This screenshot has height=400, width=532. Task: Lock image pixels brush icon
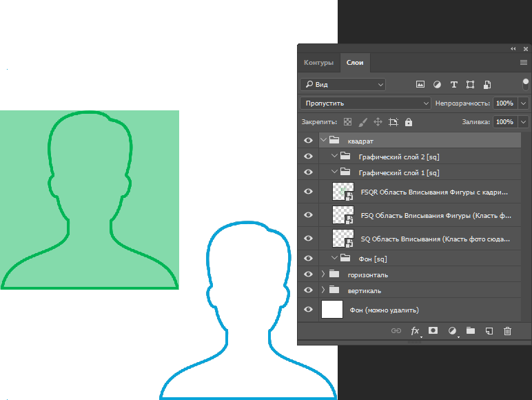[362, 122]
